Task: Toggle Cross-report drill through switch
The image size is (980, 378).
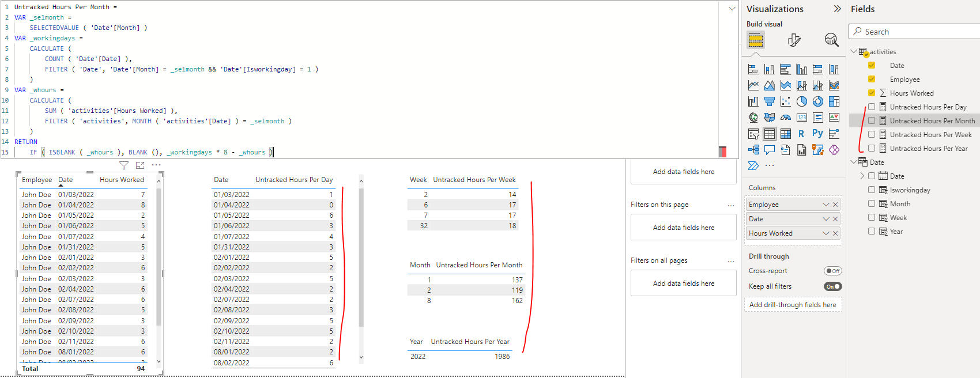Action: (x=833, y=271)
